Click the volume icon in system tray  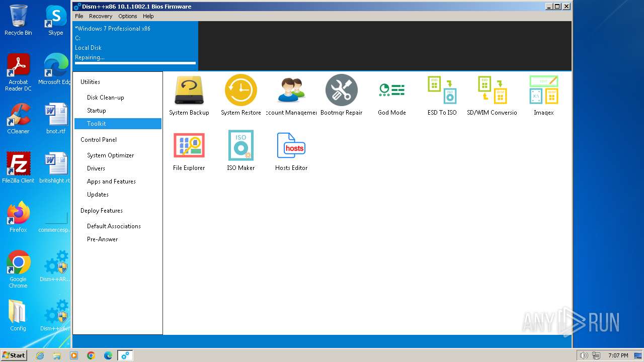(x=584, y=355)
